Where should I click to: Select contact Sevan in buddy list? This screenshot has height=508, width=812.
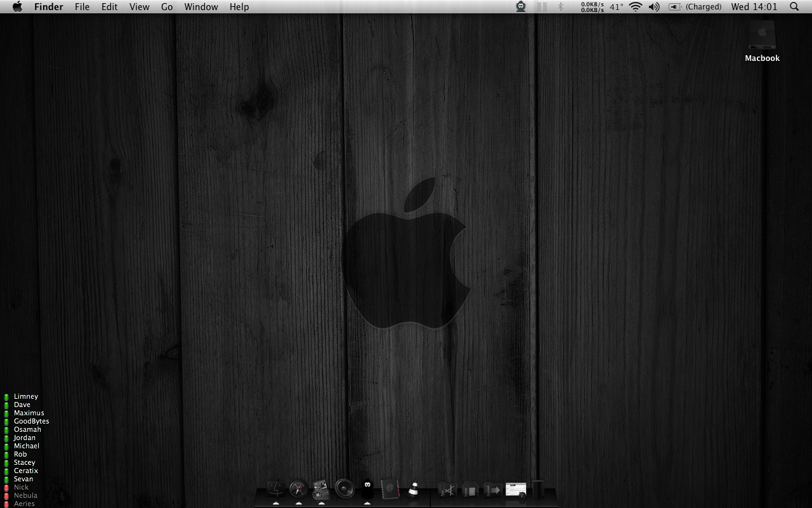23,479
